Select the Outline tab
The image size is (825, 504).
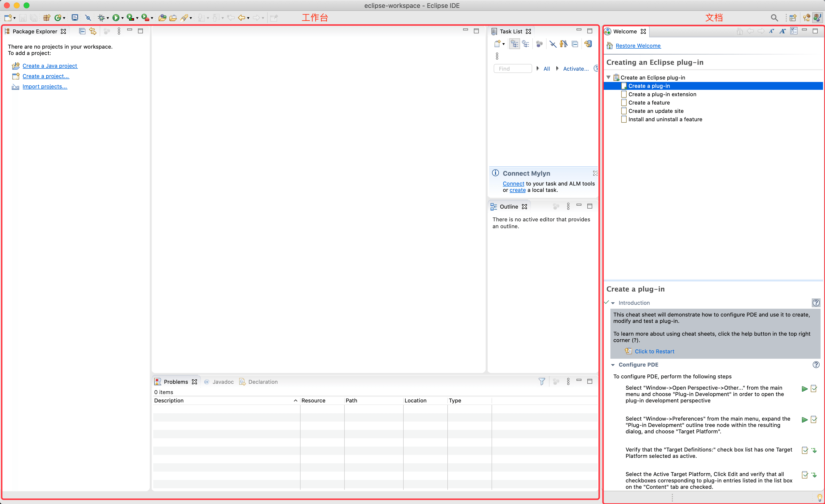(x=509, y=207)
